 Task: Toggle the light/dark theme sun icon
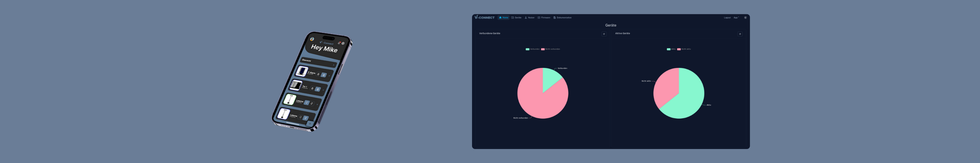(745, 18)
